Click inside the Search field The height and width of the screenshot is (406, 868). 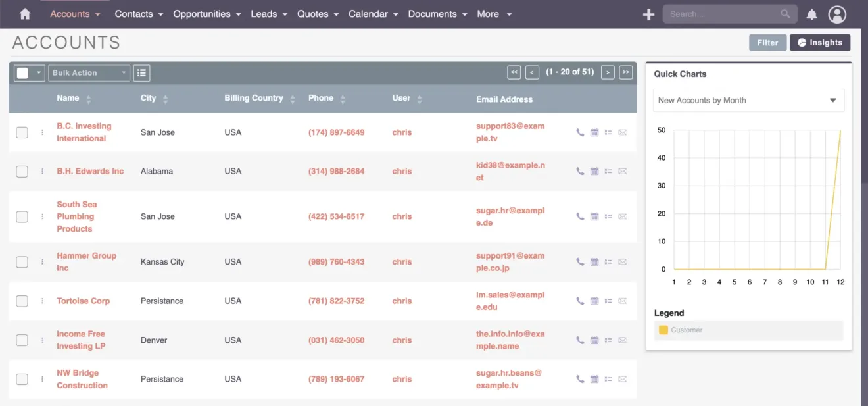click(x=723, y=13)
